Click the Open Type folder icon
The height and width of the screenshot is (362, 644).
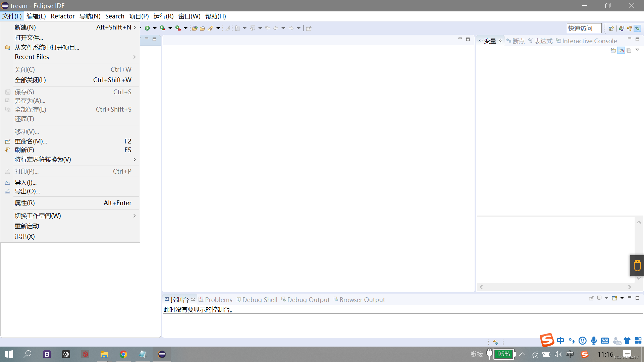click(x=202, y=28)
